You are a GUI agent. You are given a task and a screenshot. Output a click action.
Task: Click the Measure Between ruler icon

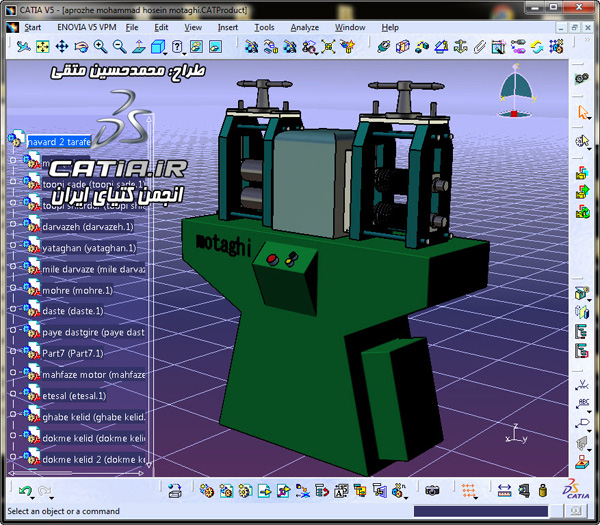pos(505,490)
